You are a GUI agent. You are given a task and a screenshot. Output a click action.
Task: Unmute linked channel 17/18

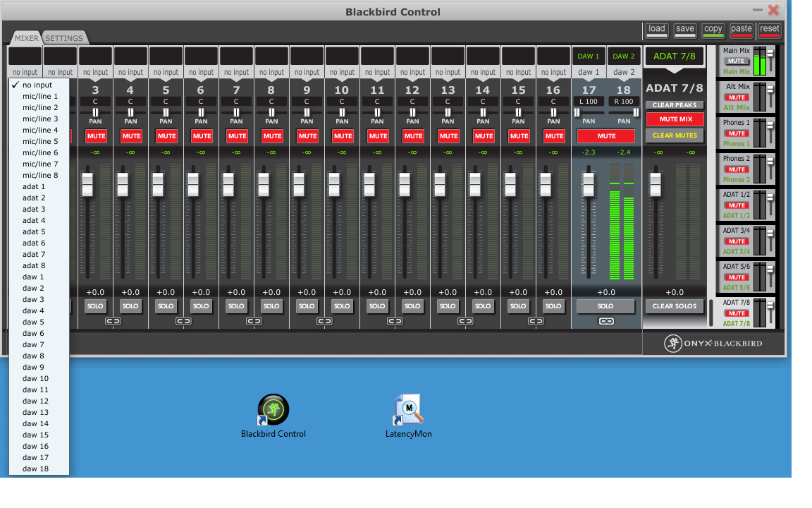click(606, 135)
